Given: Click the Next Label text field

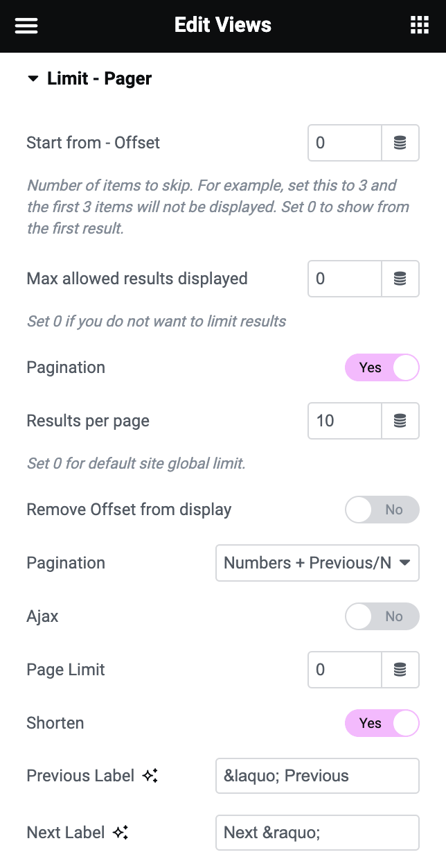Looking at the screenshot, I should [317, 833].
